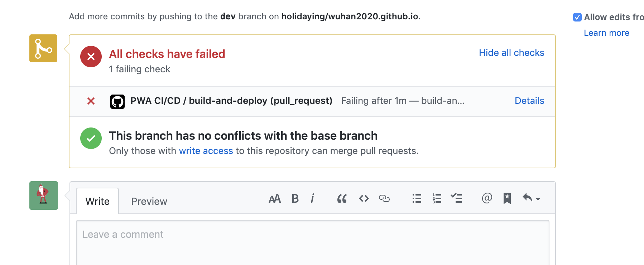The image size is (644, 265).
Task: Insert a hyperlink into the comment
Action: point(385,198)
